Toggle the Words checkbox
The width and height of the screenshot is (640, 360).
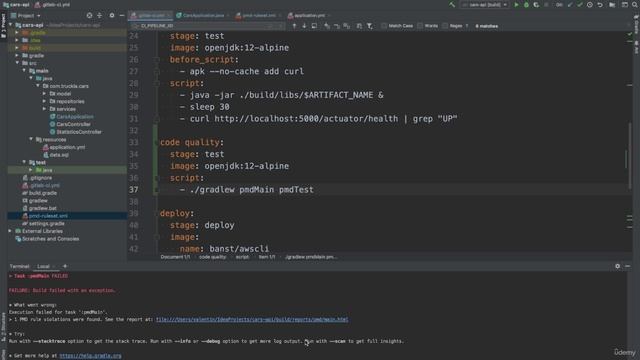pyautogui.click(x=420, y=26)
